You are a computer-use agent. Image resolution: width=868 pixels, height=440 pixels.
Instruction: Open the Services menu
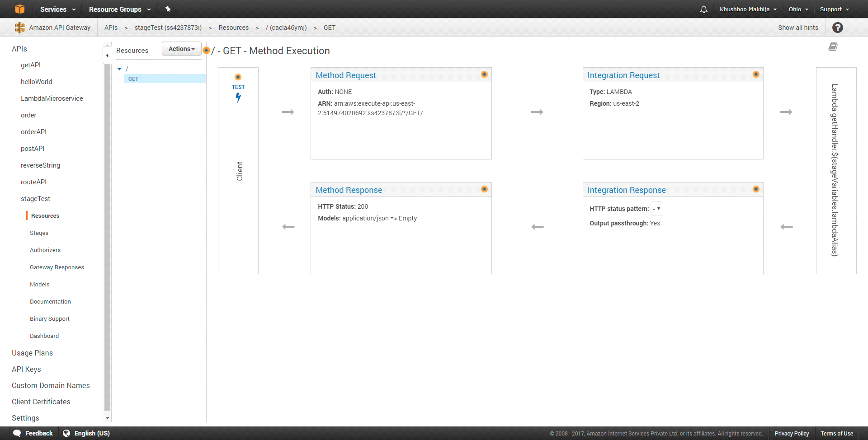tap(54, 9)
